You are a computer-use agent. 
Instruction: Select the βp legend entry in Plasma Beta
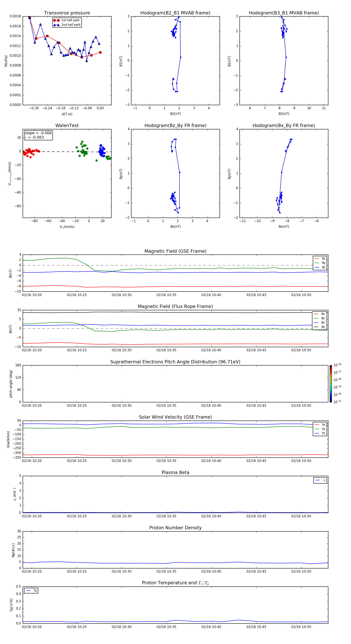coord(320,480)
